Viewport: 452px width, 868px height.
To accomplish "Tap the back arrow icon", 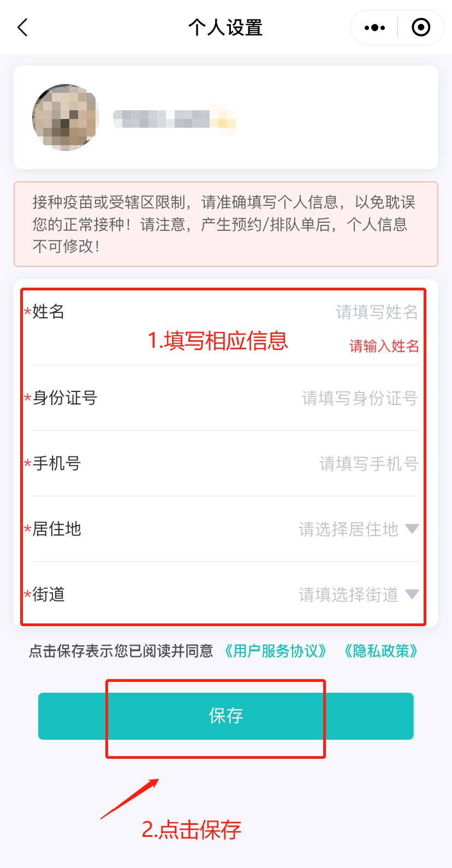I will (x=22, y=27).
